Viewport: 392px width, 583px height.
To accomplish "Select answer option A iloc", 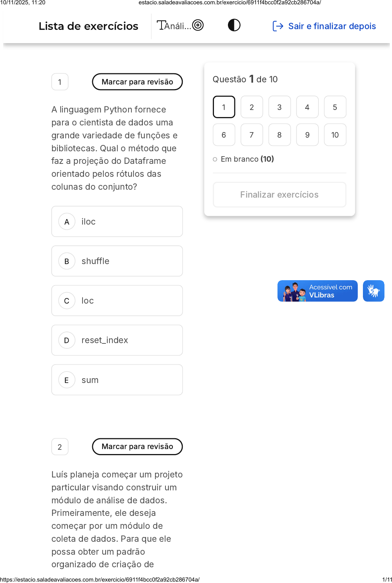I will point(117,222).
